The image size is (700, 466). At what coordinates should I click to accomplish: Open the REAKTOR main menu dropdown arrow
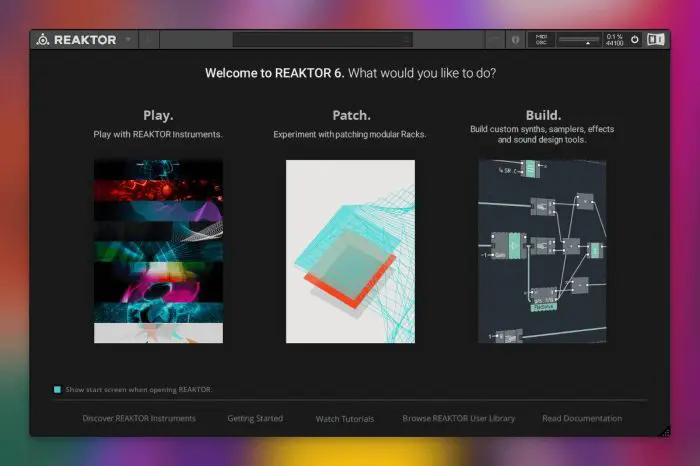coord(129,39)
